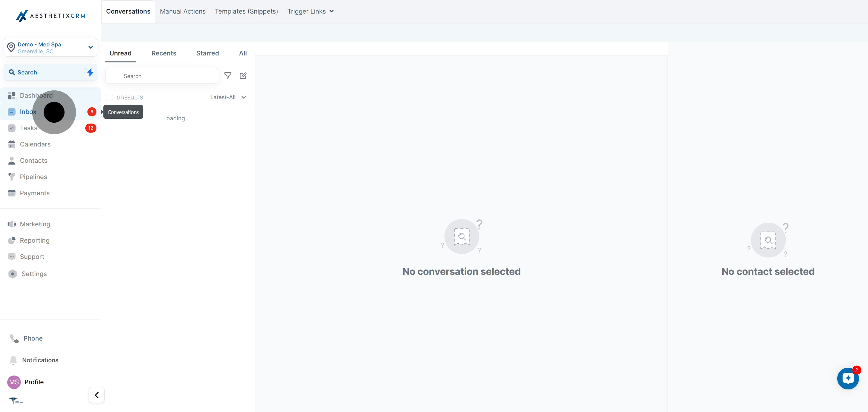Click the compose new message icon
The image size is (868, 412).
[x=243, y=76]
